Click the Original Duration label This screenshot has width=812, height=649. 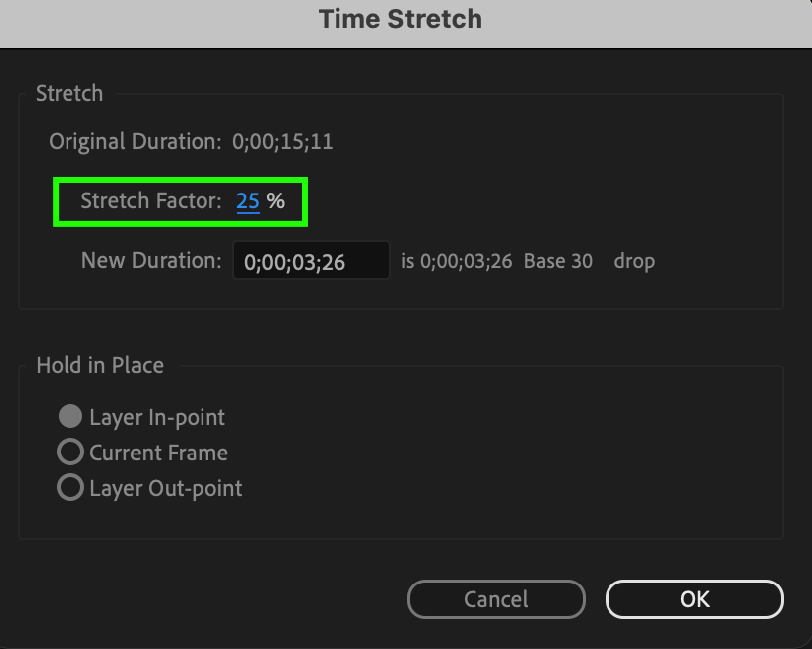tap(135, 141)
